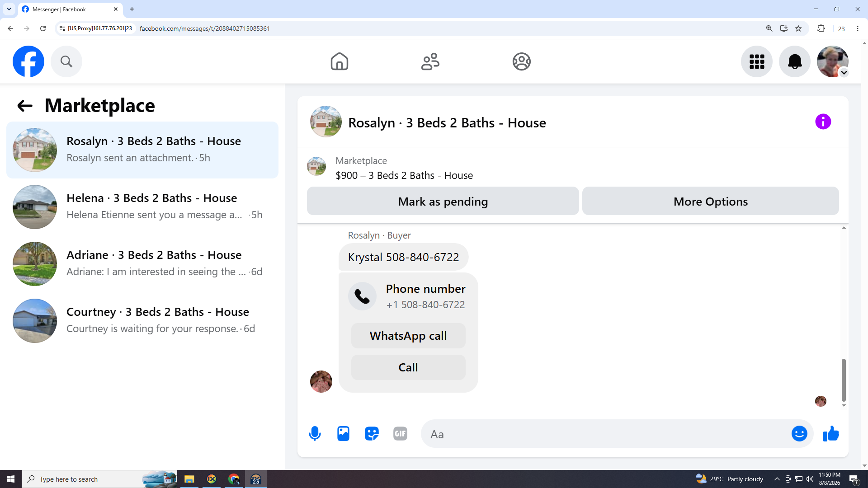Select the Messenger | Facebook tab
The height and width of the screenshot is (488, 868).
coord(71,9)
